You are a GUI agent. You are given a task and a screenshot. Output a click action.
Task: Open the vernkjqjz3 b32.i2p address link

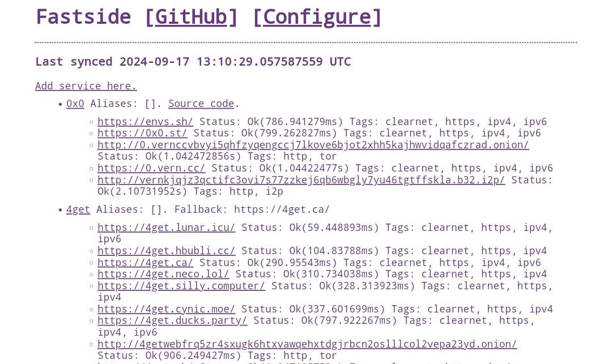pos(301,180)
